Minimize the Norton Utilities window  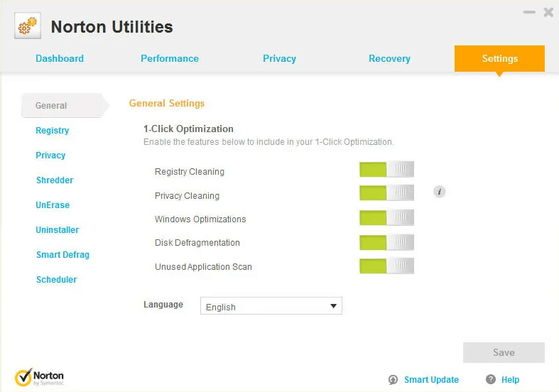tap(529, 12)
